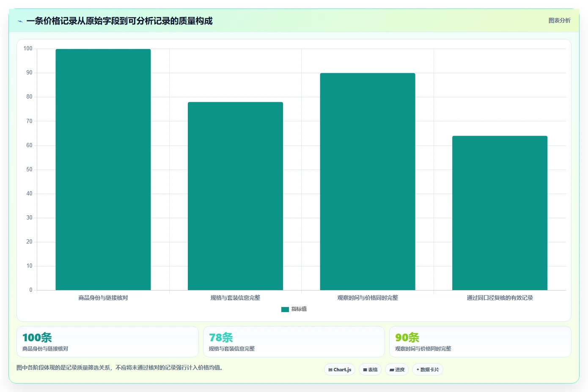The width and height of the screenshot is (588, 392).
Task: Click the footnote text about 记录质量筛选关系
Action: click(x=120, y=367)
